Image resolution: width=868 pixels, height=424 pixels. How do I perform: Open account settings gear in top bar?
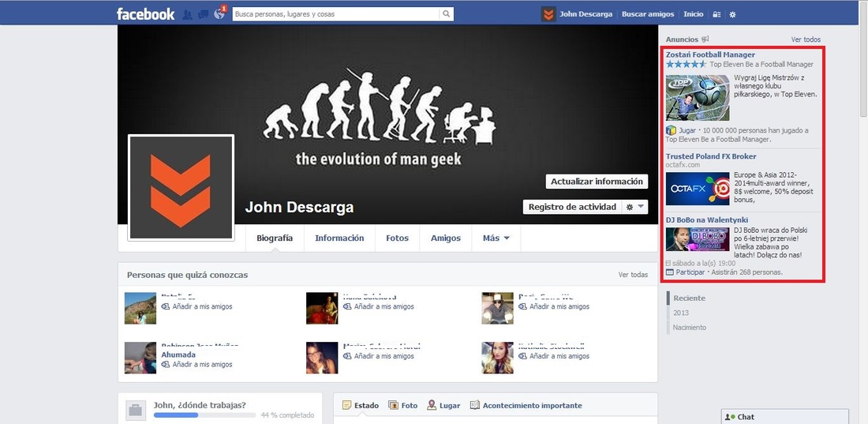pos(732,14)
